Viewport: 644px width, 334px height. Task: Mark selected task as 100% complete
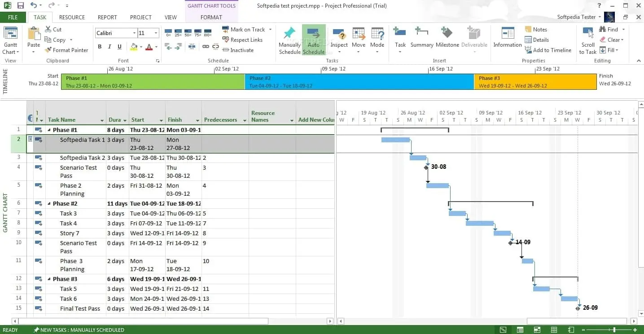tap(208, 33)
